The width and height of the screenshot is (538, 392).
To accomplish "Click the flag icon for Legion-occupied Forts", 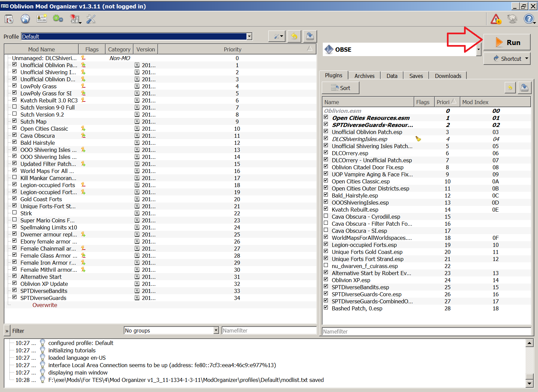I will (83, 185).
